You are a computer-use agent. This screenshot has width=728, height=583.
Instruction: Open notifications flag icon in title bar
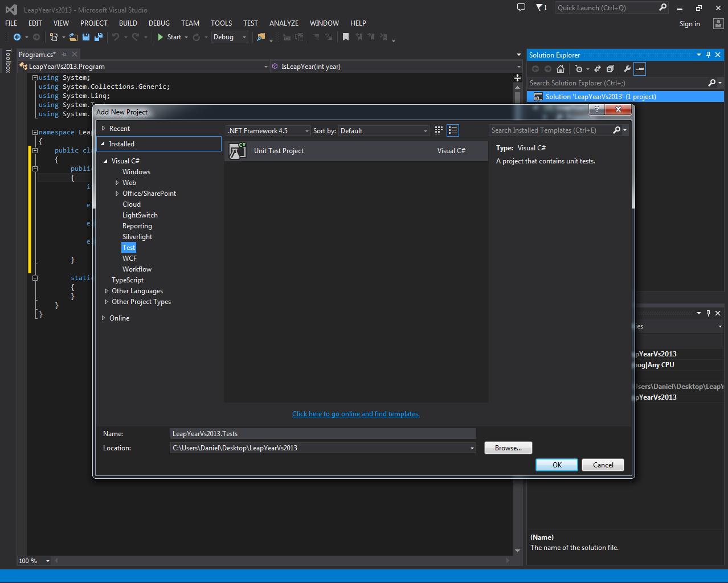click(541, 7)
